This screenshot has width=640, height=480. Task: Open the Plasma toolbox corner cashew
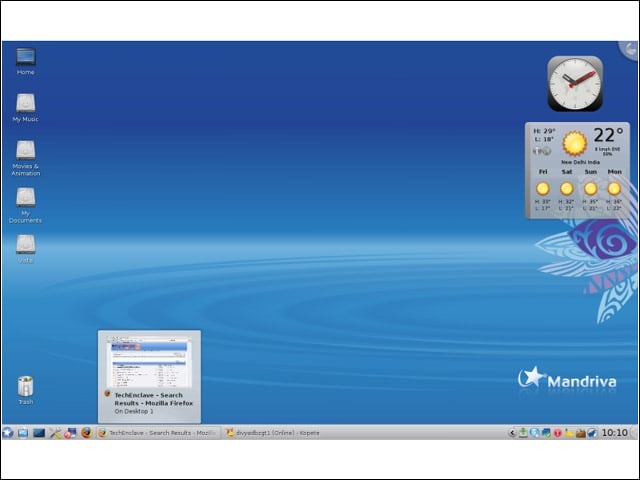[x=629, y=50]
